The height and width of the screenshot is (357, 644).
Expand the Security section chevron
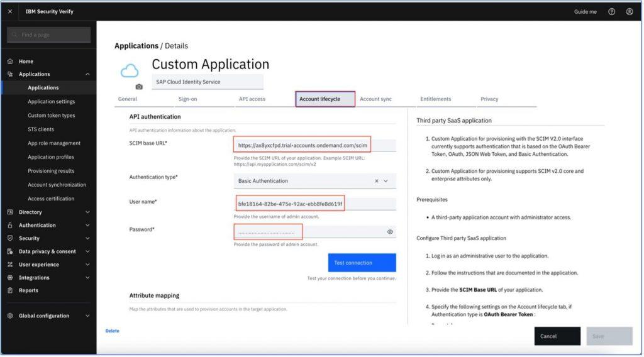87,238
